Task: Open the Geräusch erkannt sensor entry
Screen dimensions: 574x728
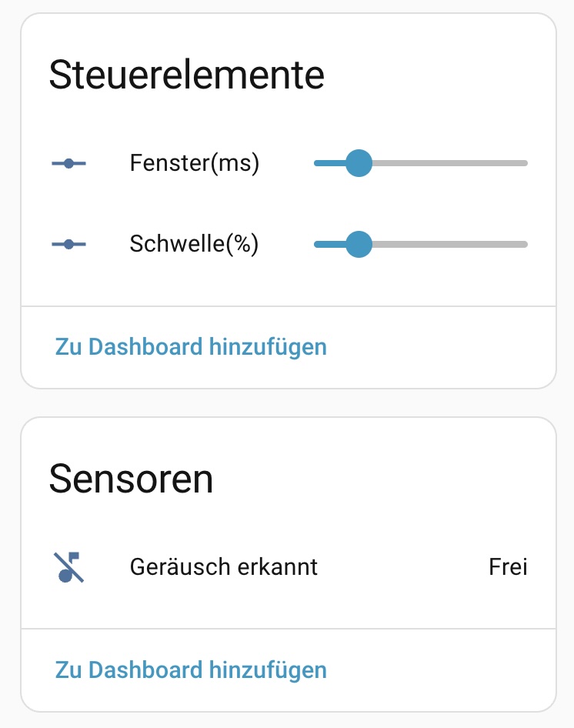Action: (224, 567)
